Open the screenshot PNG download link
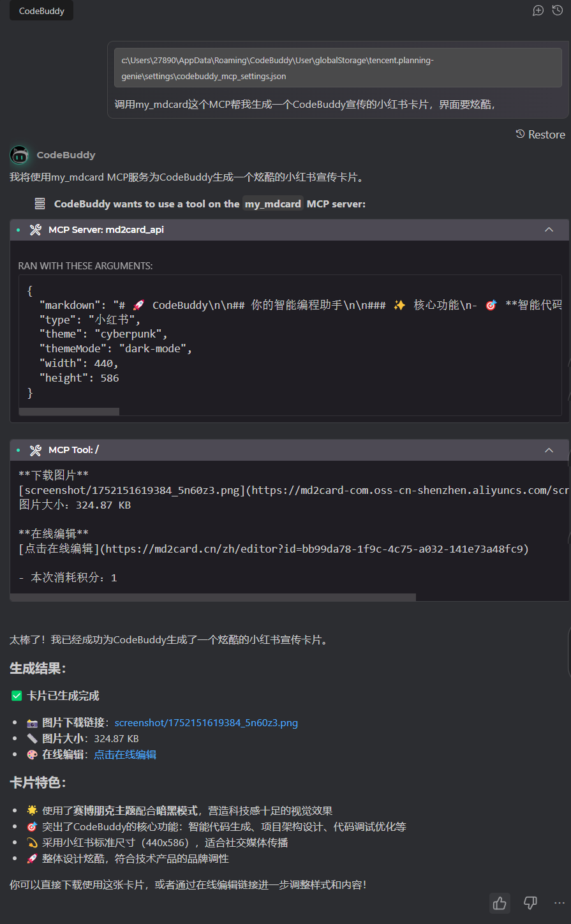Screen dimensions: 571x924 tap(205, 722)
